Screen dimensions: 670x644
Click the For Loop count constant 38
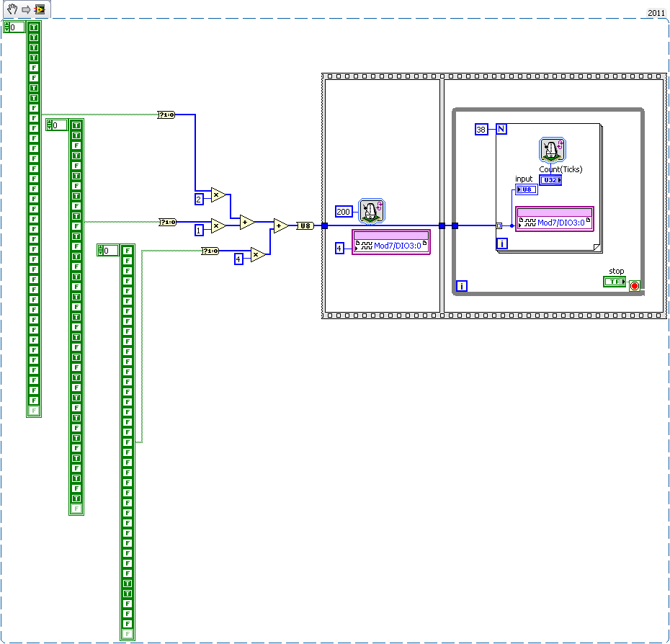482,129
